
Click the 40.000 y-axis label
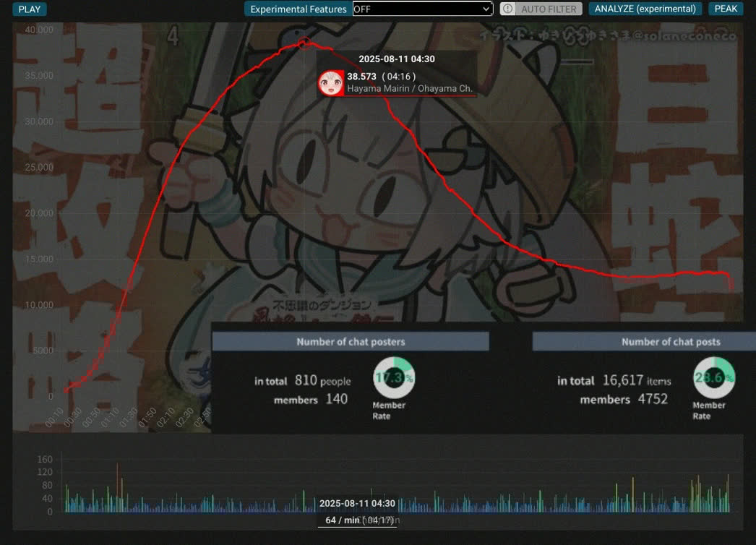[x=39, y=30]
